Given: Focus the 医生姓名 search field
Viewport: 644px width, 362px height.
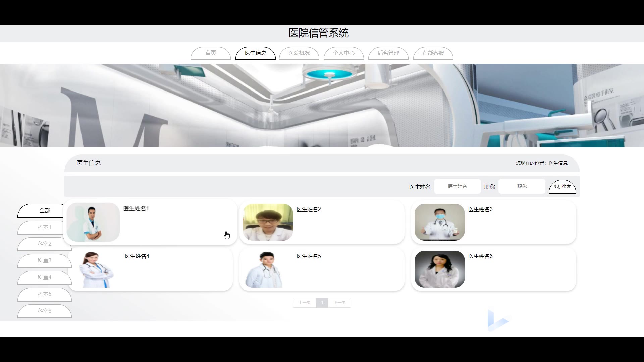Looking at the screenshot, I should (457, 186).
